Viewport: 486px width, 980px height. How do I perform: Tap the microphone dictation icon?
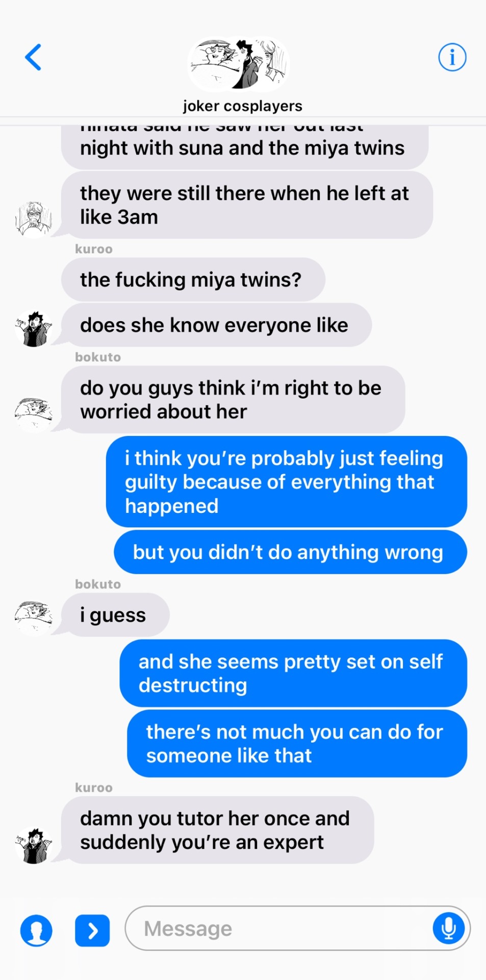(448, 928)
